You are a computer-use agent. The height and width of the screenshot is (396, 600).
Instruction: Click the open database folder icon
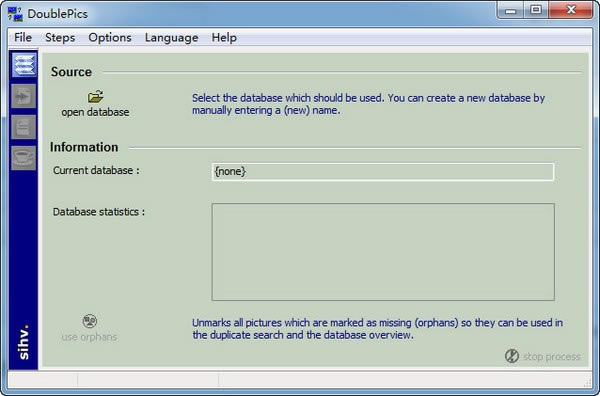click(95, 96)
